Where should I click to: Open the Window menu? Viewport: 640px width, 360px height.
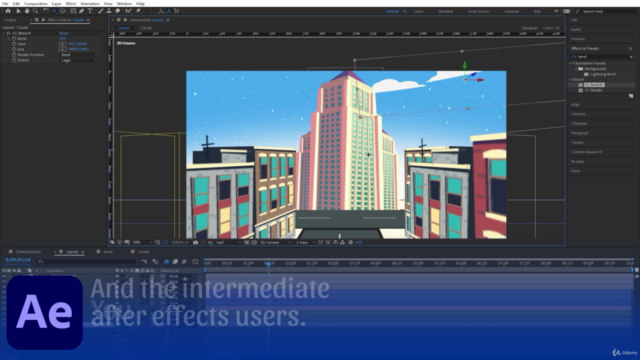coord(124,3)
